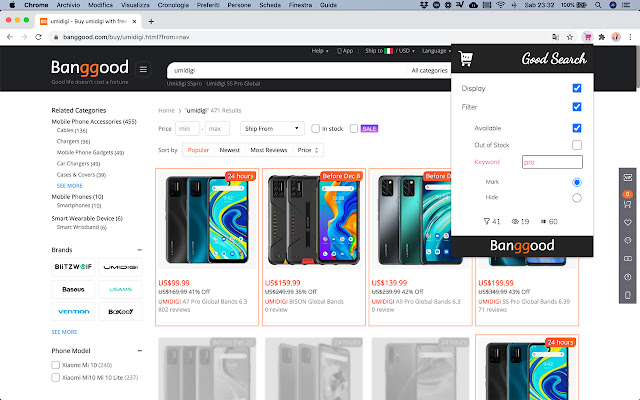Select the Mark radio button

click(x=577, y=182)
